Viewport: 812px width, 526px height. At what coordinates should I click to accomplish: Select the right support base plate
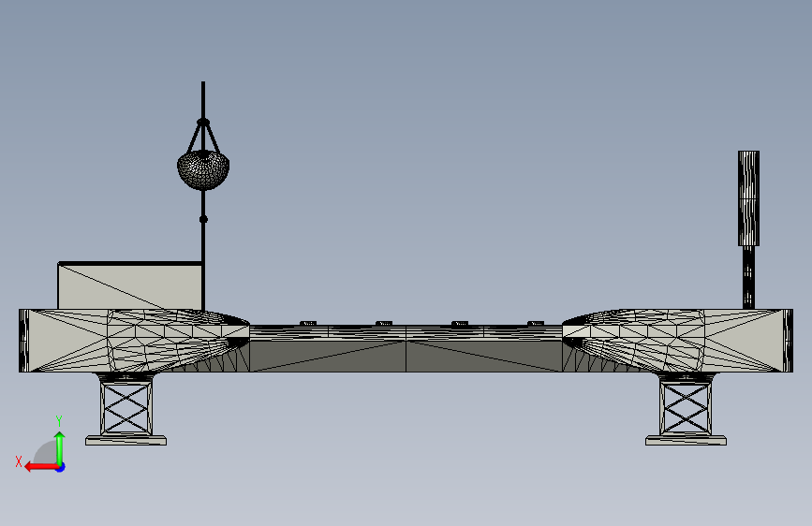(686, 440)
